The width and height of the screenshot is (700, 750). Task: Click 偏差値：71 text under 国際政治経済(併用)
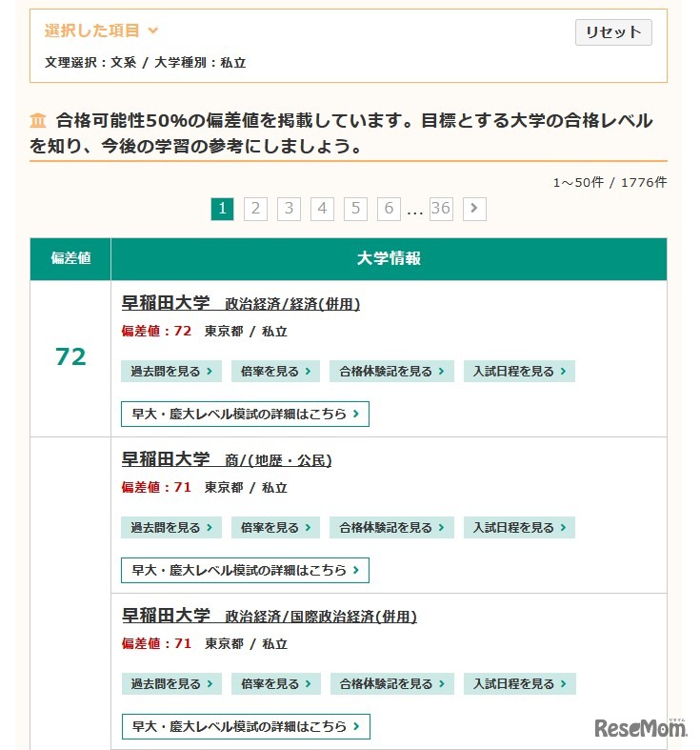point(156,644)
